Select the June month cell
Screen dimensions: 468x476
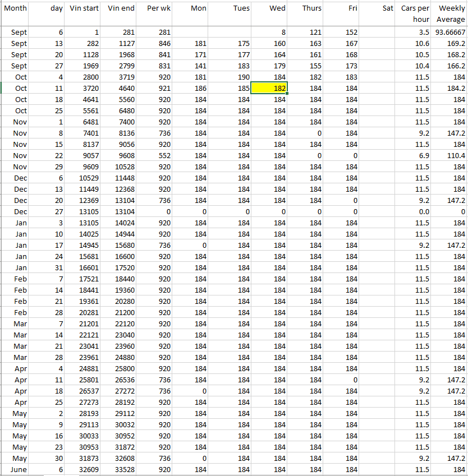coord(15,469)
